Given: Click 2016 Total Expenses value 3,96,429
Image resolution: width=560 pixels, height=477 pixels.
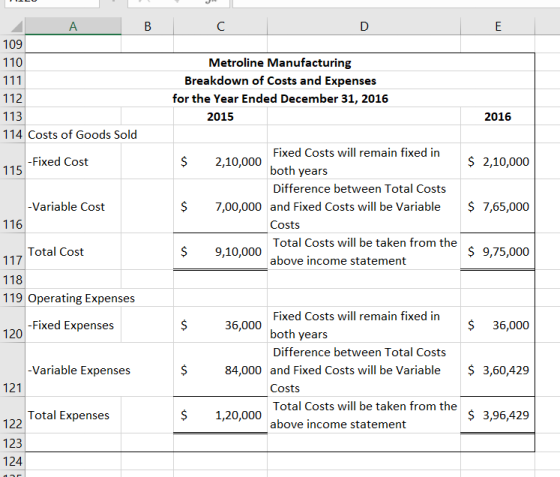Looking at the screenshot, I should pyautogui.click(x=498, y=415).
